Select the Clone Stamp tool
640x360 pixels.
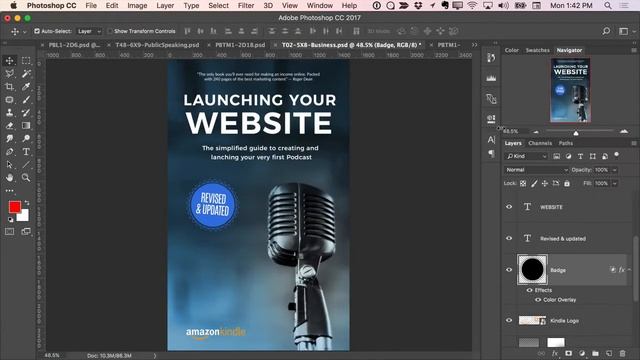(x=9, y=113)
